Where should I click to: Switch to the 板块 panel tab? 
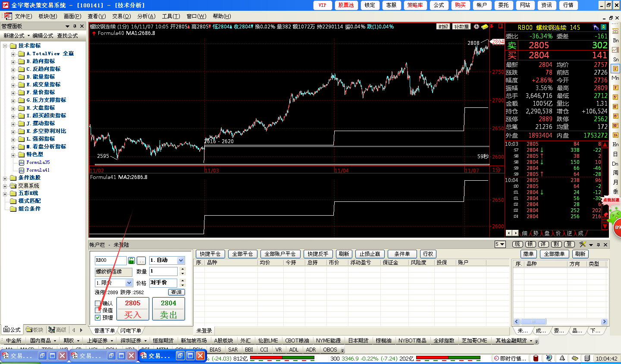click(x=35, y=329)
